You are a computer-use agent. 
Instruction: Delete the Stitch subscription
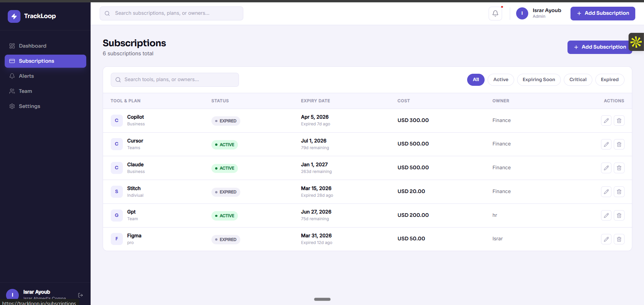tap(619, 192)
